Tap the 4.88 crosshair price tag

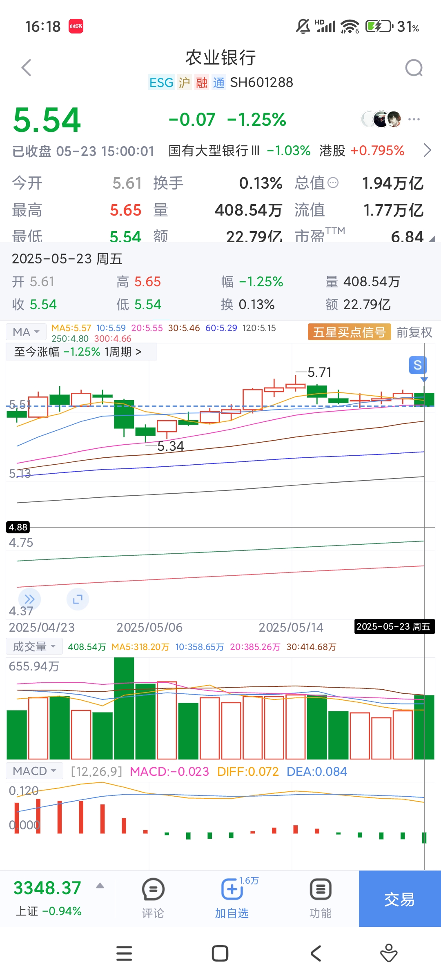(x=18, y=527)
